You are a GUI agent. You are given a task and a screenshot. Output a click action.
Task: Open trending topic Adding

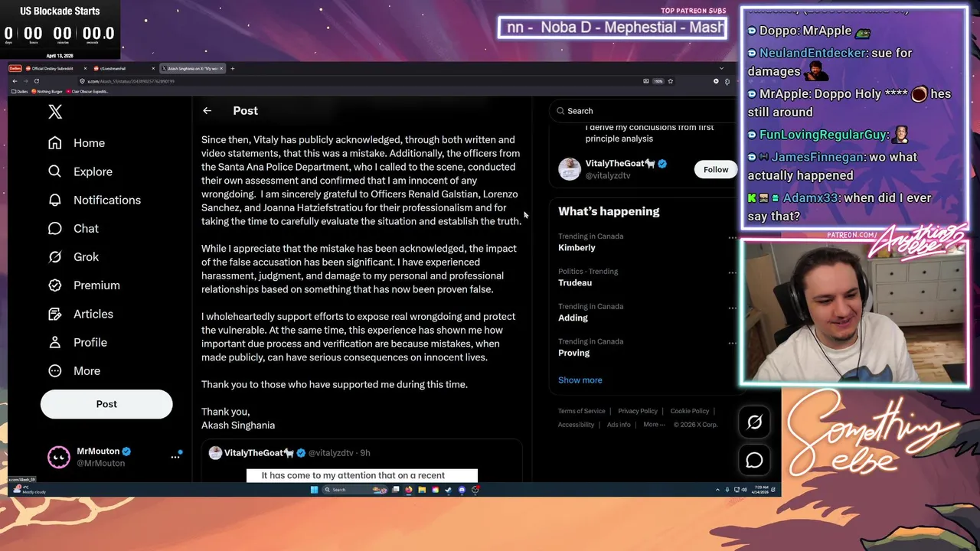click(573, 318)
